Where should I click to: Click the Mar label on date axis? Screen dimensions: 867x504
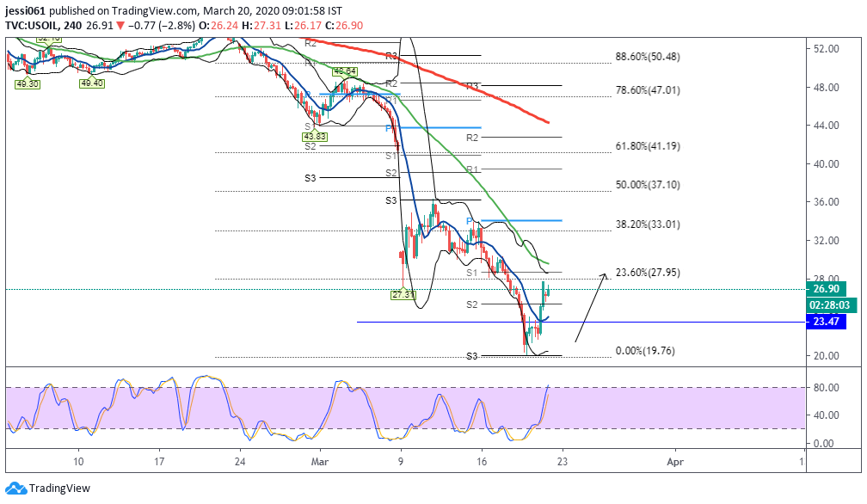point(320,462)
